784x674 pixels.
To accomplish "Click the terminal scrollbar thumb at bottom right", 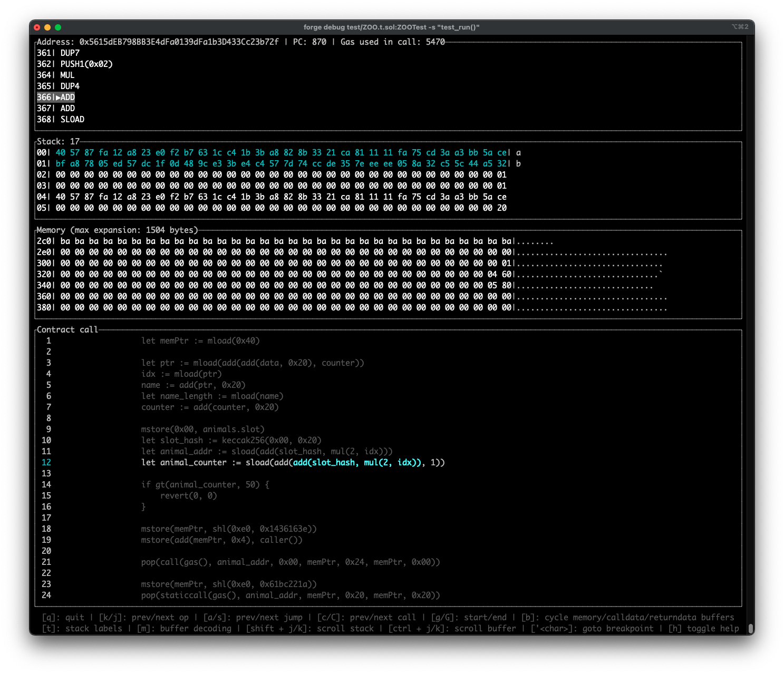I will pyautogui.click(x=751, y=628).
